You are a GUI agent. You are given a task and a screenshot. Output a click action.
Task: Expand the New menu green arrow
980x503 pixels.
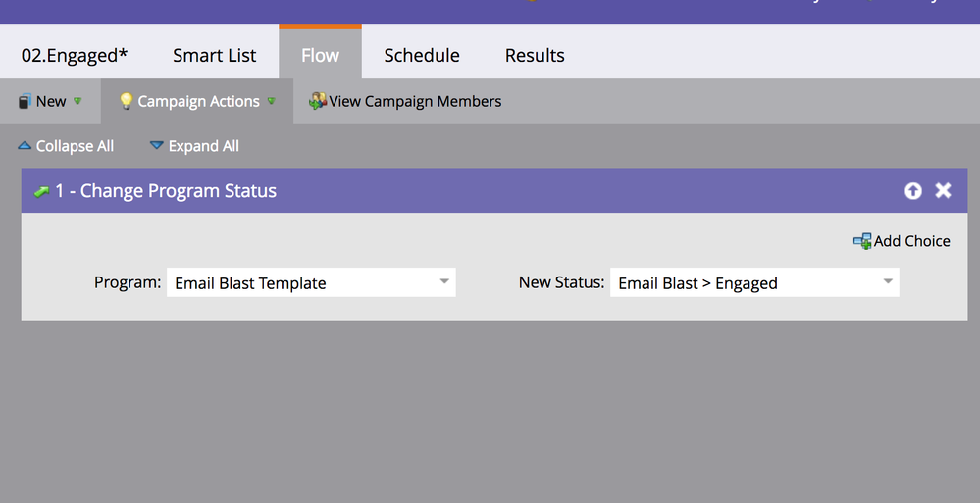(x=77, y=101)
